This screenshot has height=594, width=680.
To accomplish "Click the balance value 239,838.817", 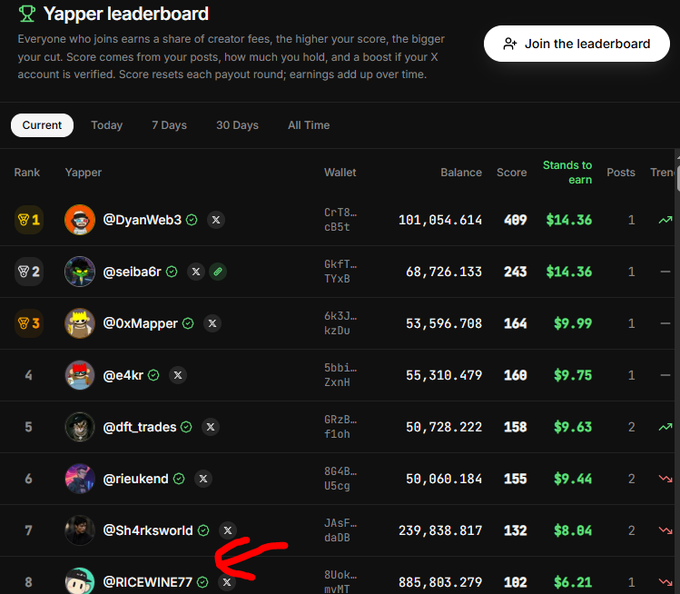I will (x=440, y=531).
